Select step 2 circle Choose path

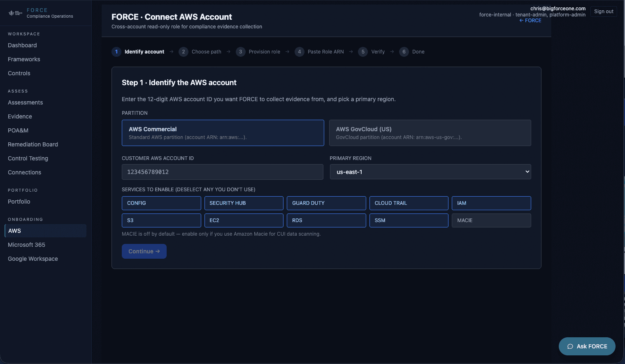point(184,52)
